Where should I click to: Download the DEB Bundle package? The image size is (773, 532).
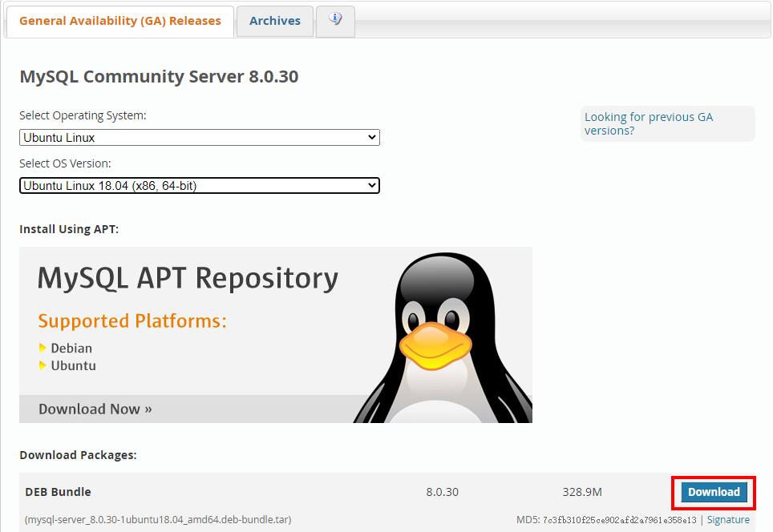(x=714, y=492)
